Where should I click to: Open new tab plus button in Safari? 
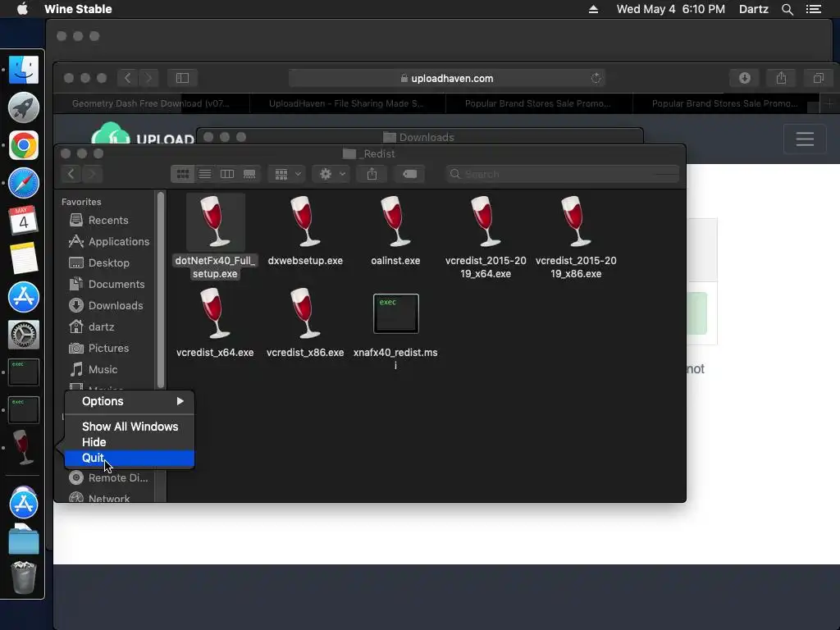[829, 103]
